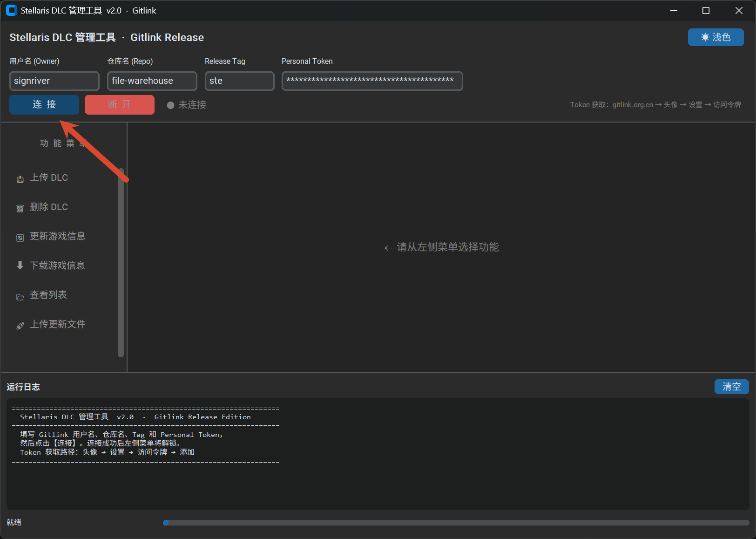Click the 就绪 status bar text
Image resolution: width=756 pixels, height=539 pixels.
pyautogui.click(x=14, y=523)
